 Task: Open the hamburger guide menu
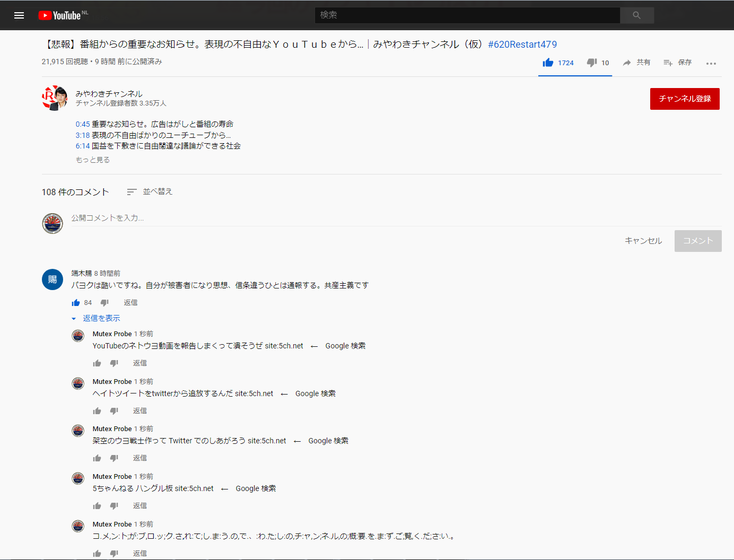click(19, 15)
